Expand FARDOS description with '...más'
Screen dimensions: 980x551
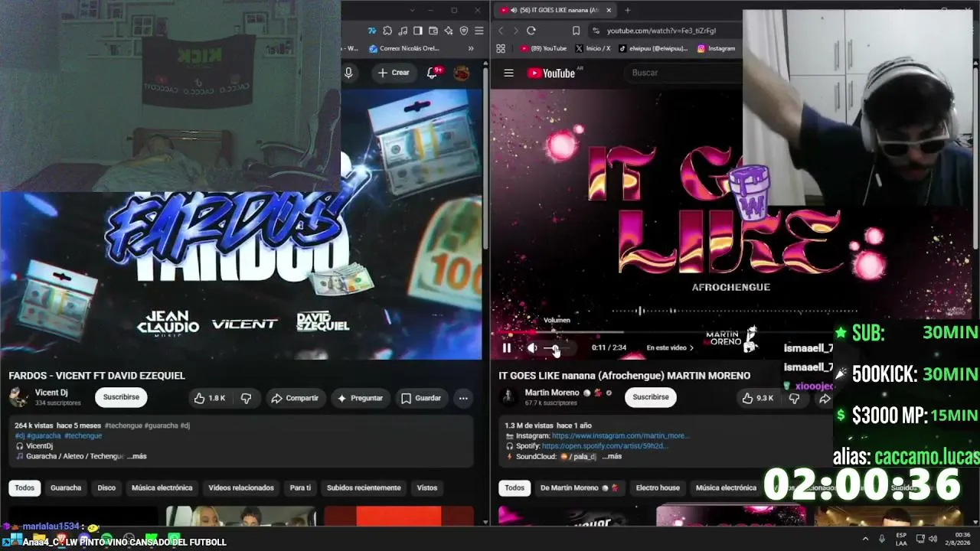click(x=138, y=456)
